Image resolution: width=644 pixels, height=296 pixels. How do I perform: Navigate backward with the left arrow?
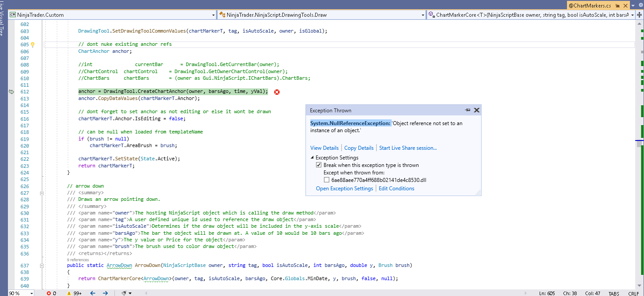[x=92, y=293]
